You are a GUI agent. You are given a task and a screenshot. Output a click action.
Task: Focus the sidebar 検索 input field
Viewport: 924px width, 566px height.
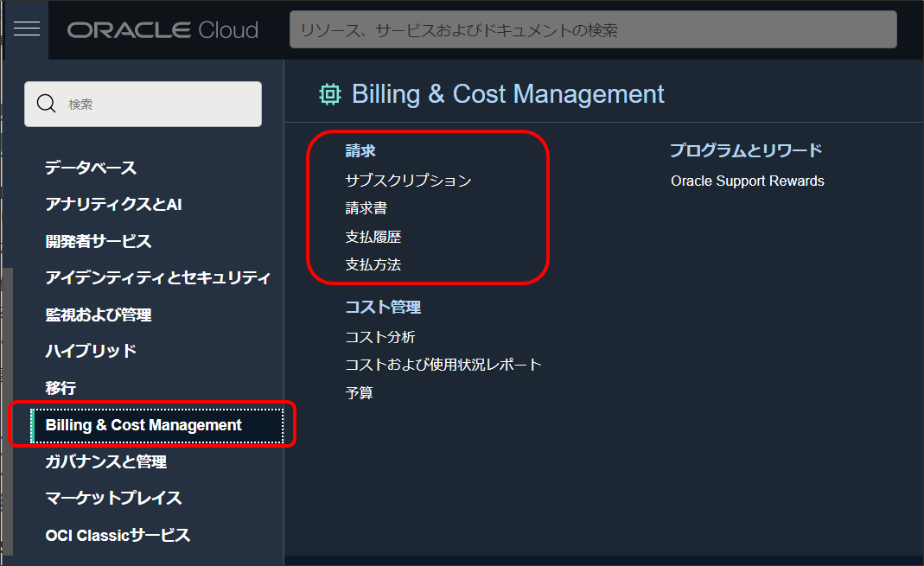coord(143,105)
